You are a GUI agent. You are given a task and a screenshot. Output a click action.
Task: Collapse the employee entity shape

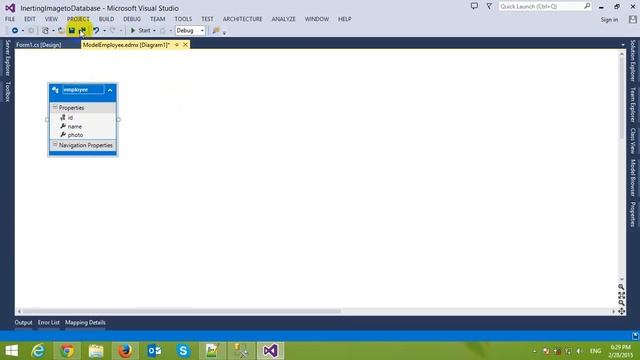click(110, 90)
